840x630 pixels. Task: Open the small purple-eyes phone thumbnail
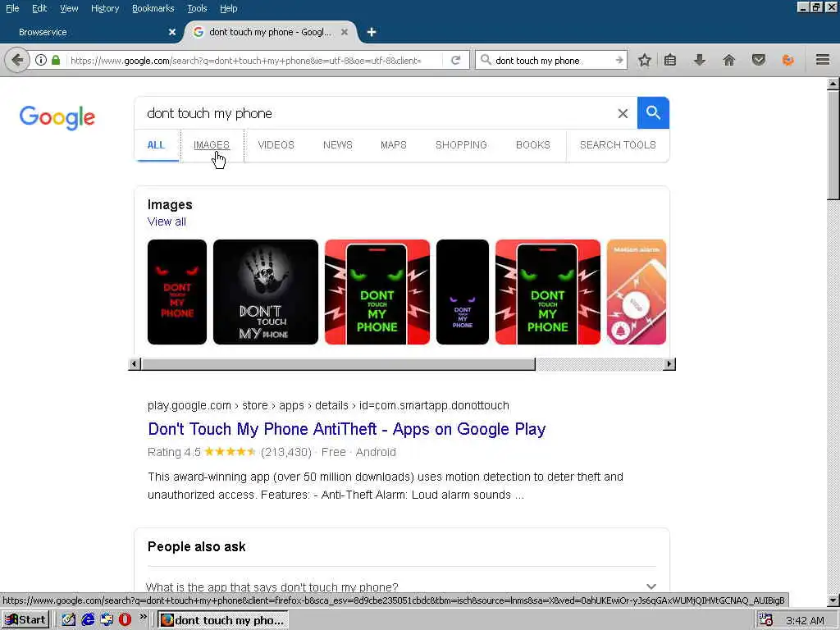point(463,292)
